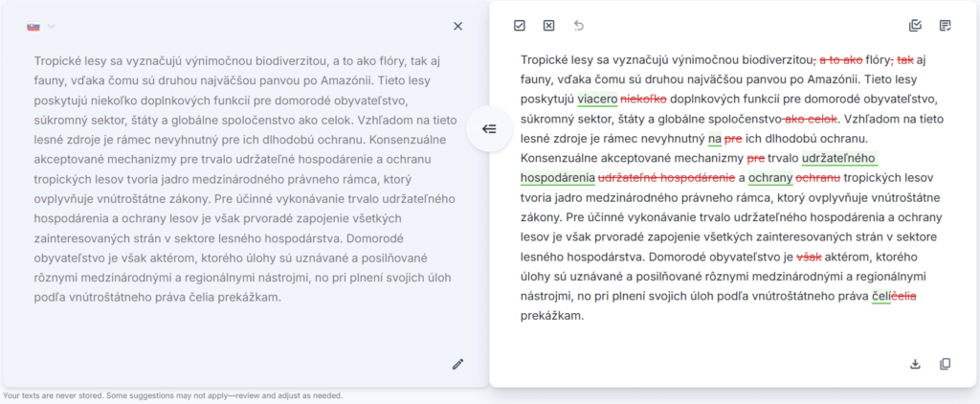Click the reject all changes X-box icon

[x=548, y=26]
